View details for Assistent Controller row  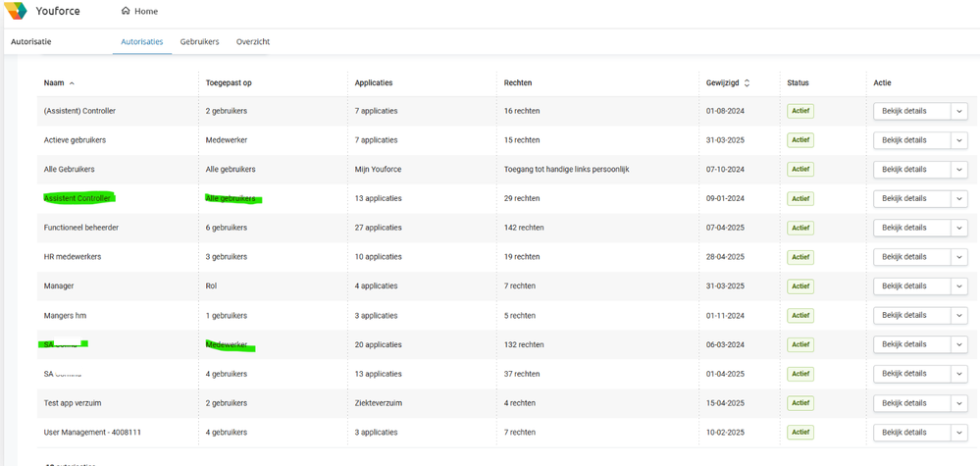tap(912, 198)
